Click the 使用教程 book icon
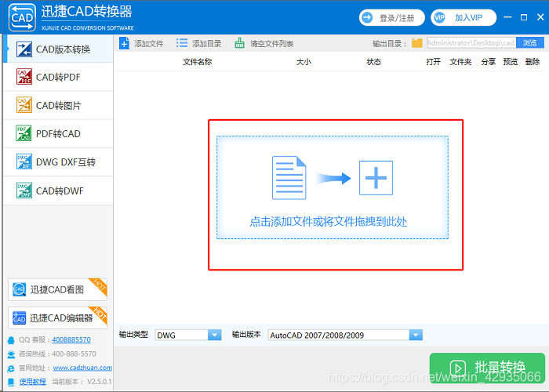The width and height of the screenshot is (549, 392). pos(11,382)
